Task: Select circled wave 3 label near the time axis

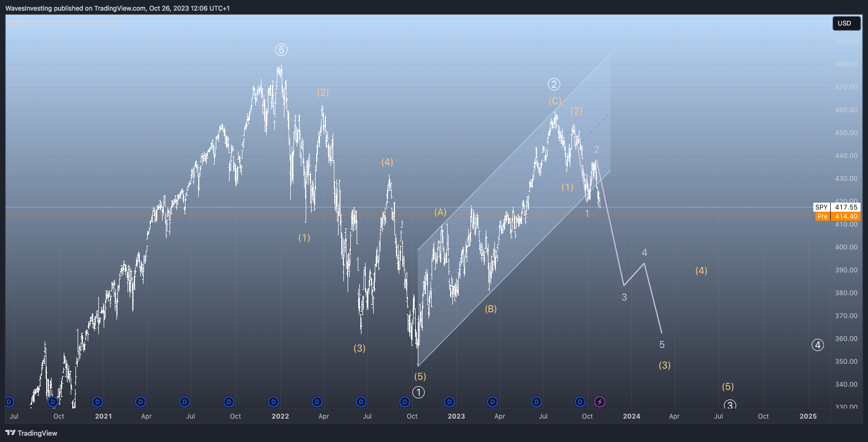Action: [x=730, y=405]
